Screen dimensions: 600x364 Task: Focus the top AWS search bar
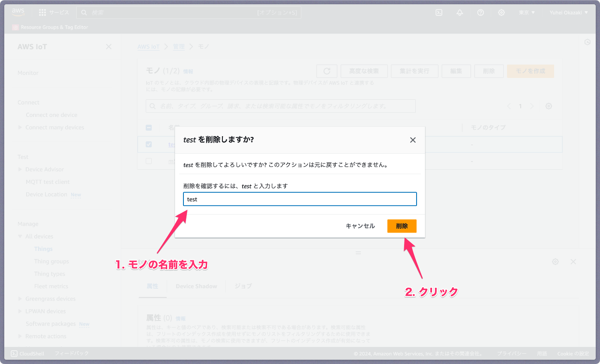point(189,12)
